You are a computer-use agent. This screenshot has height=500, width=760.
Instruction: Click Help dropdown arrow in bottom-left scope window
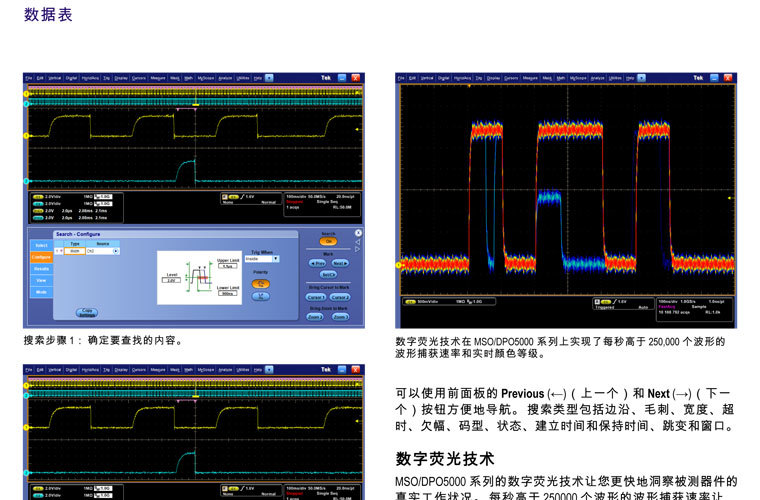click(x=269, y=369)
